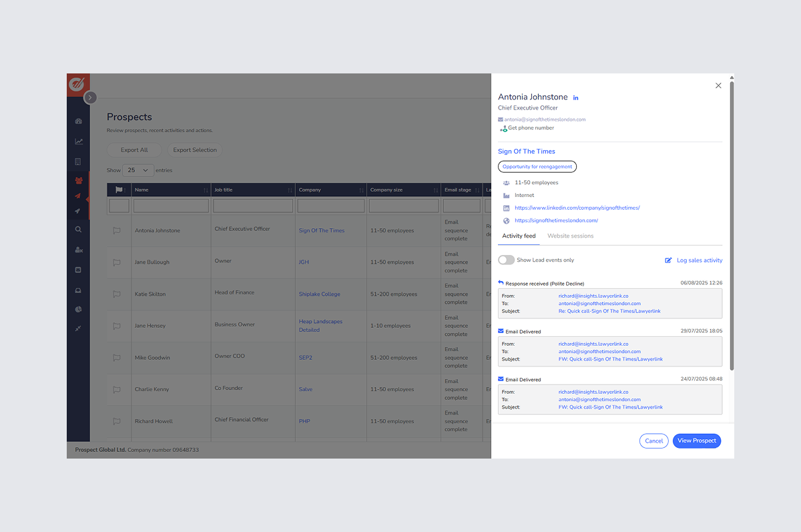Flag the Katie Skilton prospect row
Viewport: 801px width, 532px height.
coord(117,294)
